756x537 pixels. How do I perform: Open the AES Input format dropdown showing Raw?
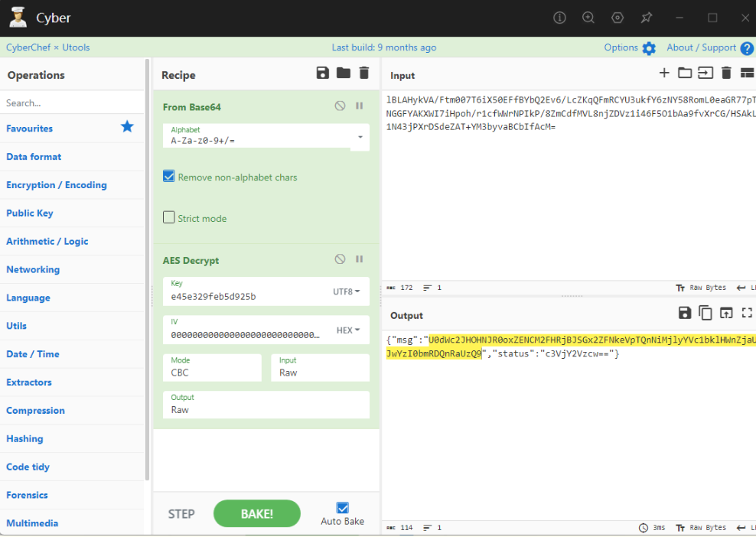pos(320,368)
